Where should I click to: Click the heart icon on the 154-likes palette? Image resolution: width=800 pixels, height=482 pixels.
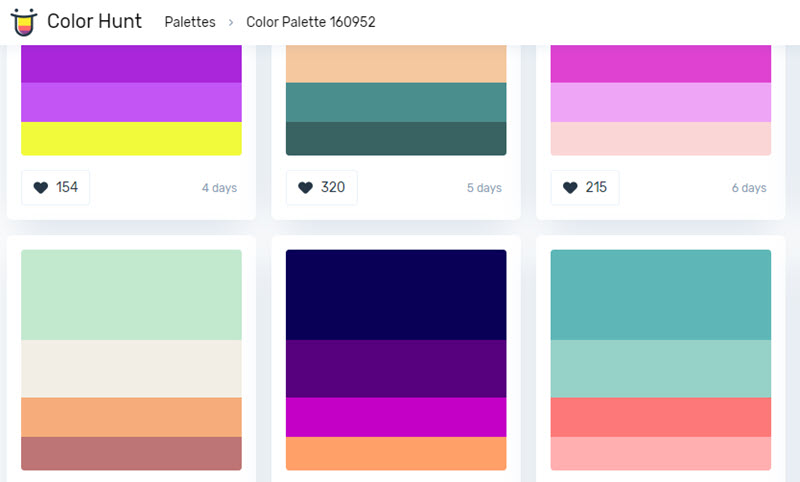40,188
